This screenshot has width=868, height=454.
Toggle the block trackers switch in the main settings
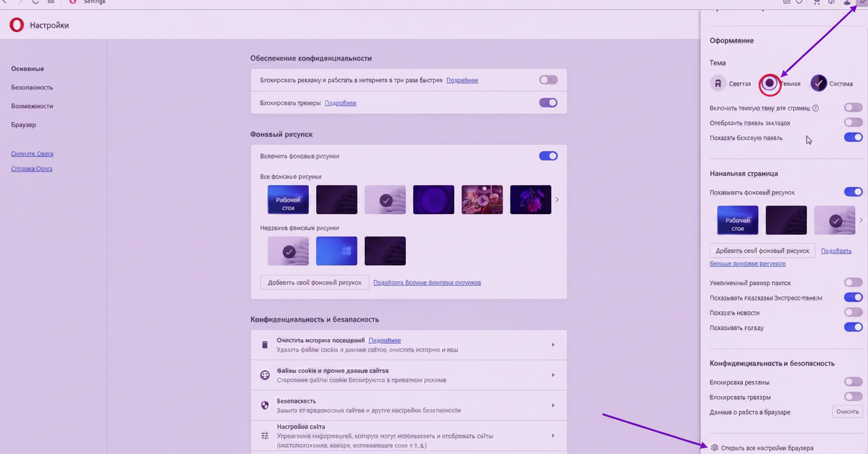pos(548,103)
